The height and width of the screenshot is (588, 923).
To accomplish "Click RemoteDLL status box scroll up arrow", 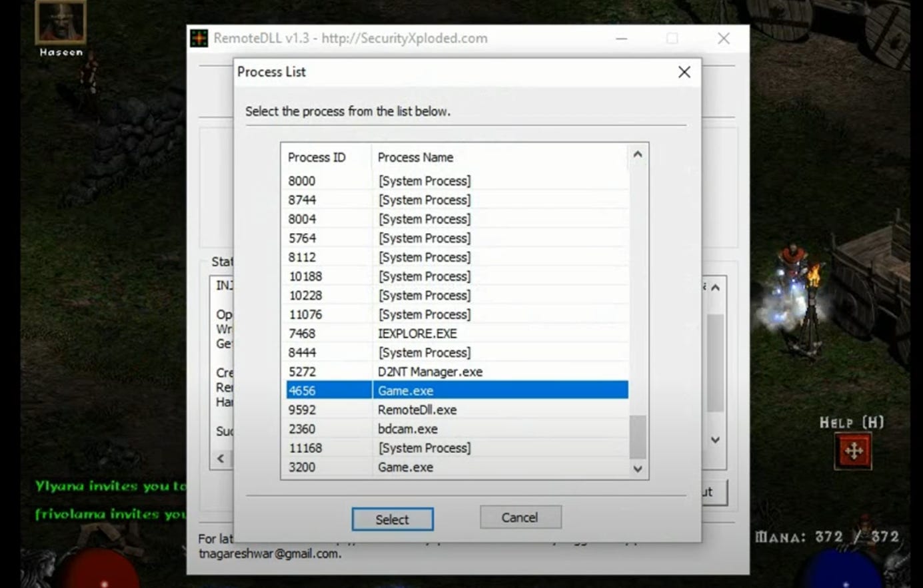I will coord(715,288).
